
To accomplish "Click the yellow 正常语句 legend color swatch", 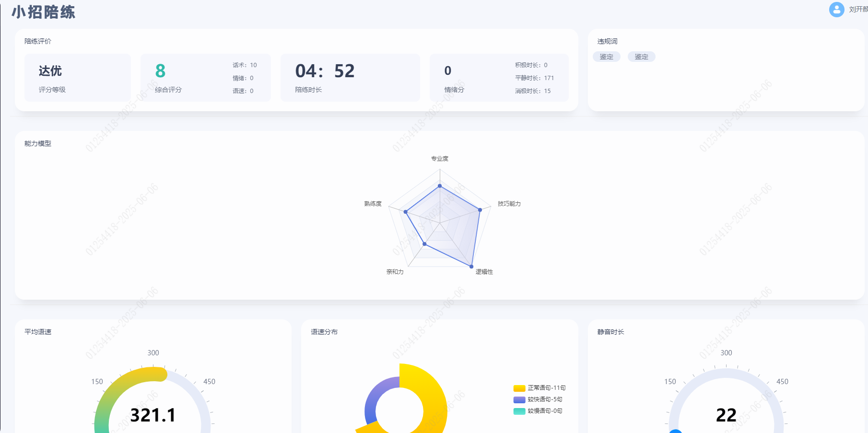I will click(519, 388).
